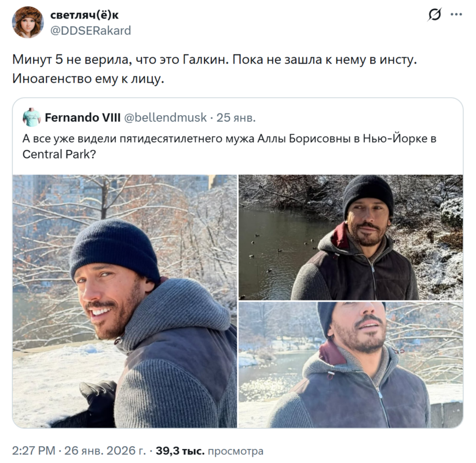476x463 pixels.
Task: Open светляч(ё)к profile avatar
Action: point(28,22)
